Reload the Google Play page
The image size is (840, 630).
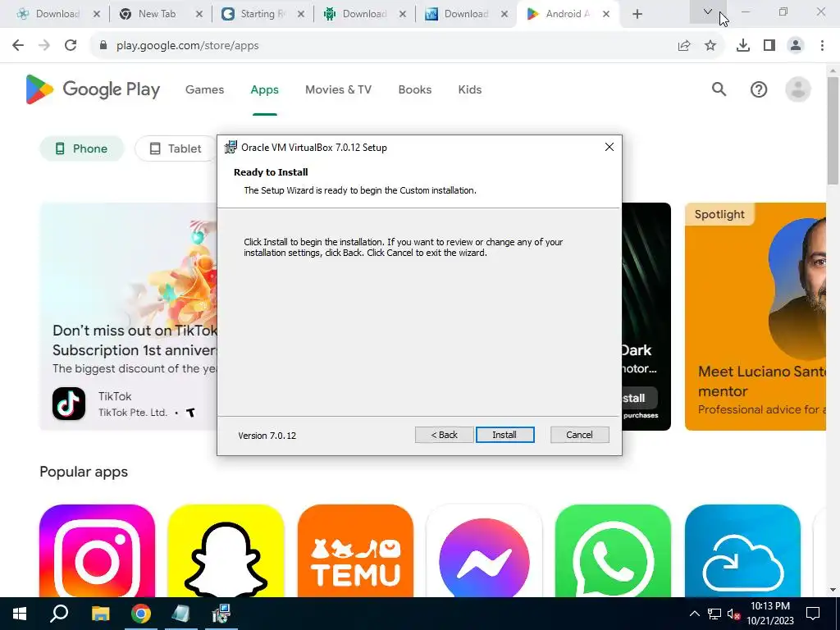71,46
